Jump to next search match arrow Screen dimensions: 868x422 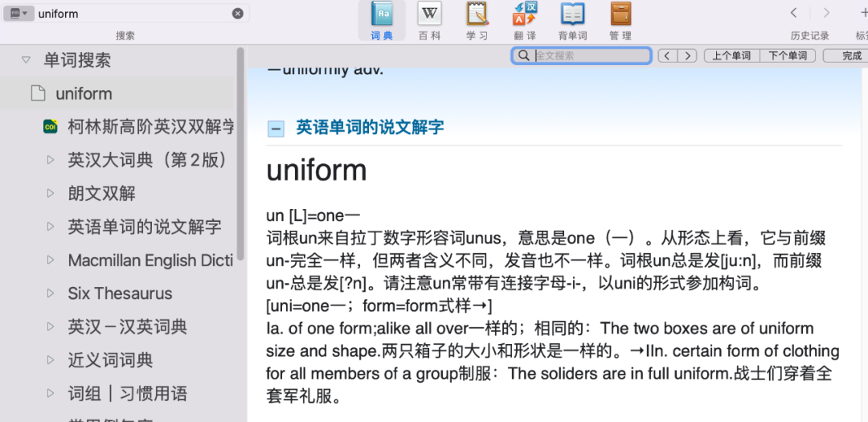(687, 55)
